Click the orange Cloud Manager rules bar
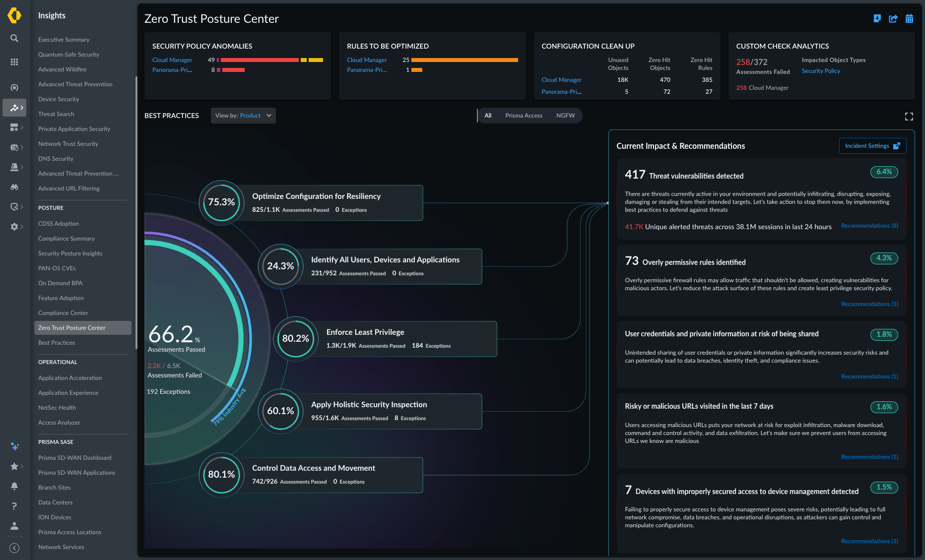The width and height of the screenshot is (925, 560). tap(464, 60)
